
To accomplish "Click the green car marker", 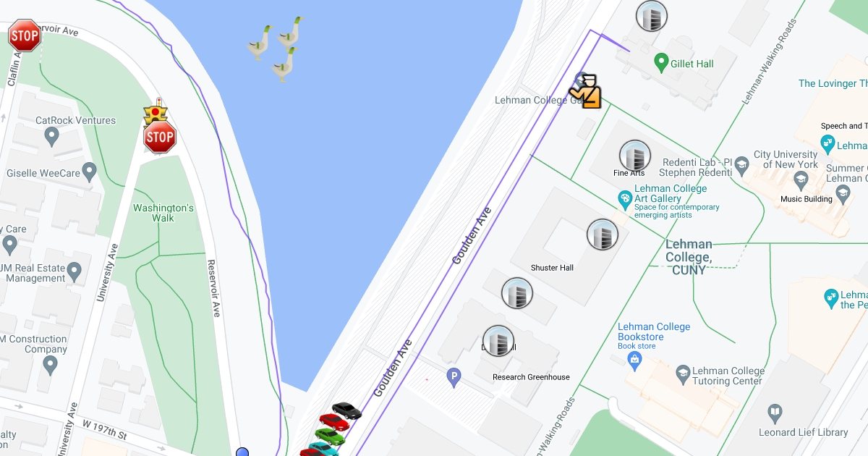I will 330,436.
